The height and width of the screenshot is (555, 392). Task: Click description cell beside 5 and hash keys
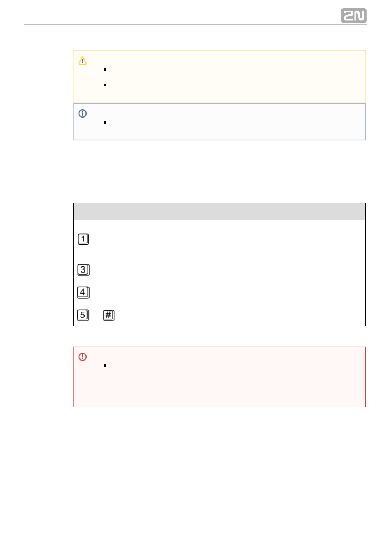point(246,317)
